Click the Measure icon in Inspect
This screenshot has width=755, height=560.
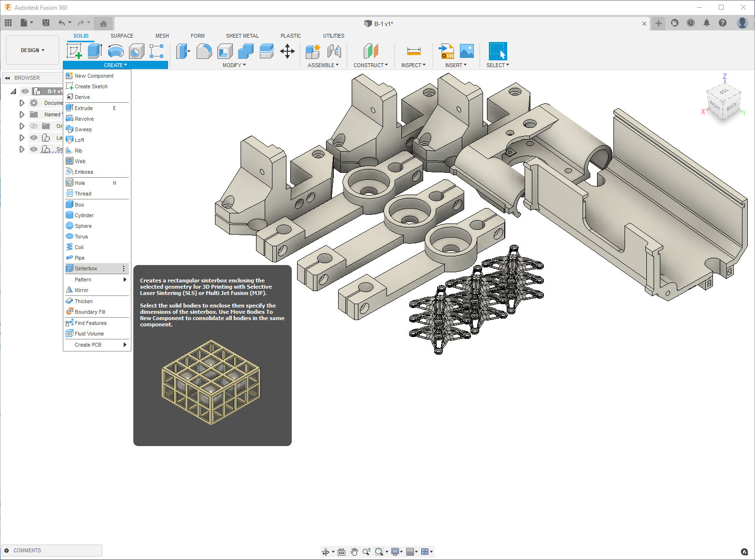click(414, 51)
